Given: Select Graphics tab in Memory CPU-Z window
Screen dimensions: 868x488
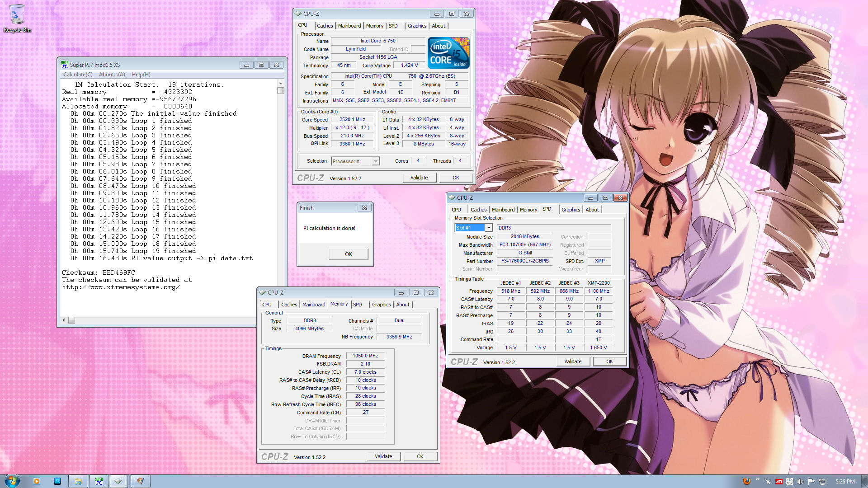Looking at the screenshot, I should coord(381,305).
